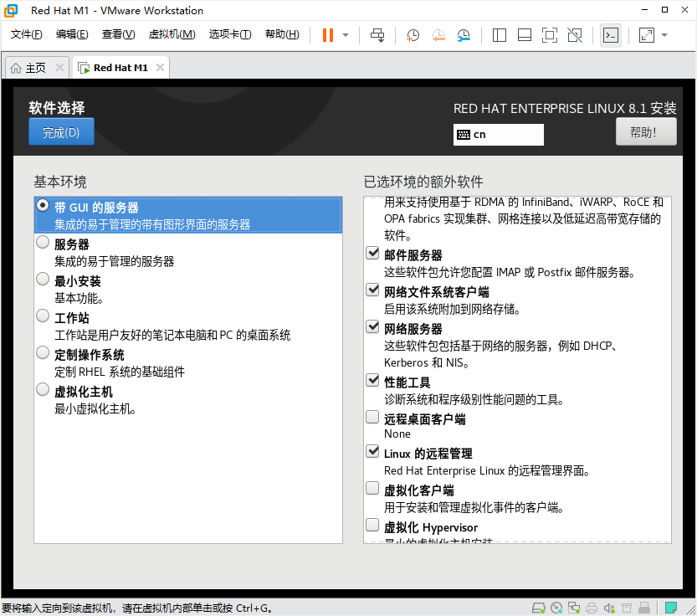Click the sound card status icon
Screen dimensions: 697x616
point(609,608)
